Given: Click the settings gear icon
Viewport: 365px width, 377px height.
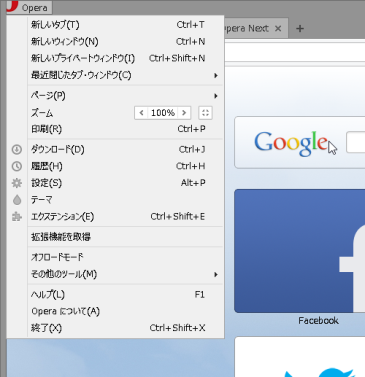Looking at the screenshot, I should (x=17, y=183).
